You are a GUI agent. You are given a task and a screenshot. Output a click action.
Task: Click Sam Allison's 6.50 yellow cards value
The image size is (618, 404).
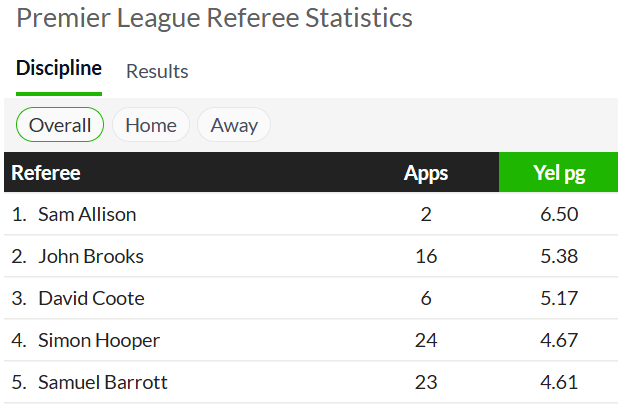(x=559, y=214)
